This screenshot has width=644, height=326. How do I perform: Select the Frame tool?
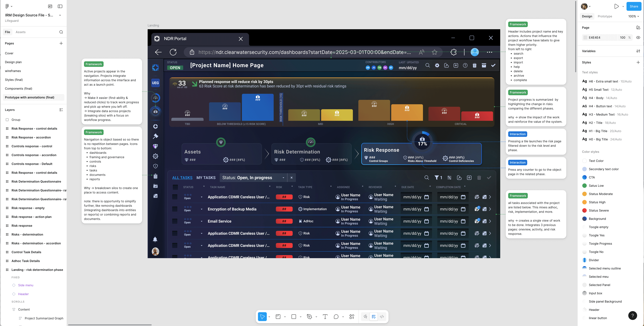click(278, 317)
